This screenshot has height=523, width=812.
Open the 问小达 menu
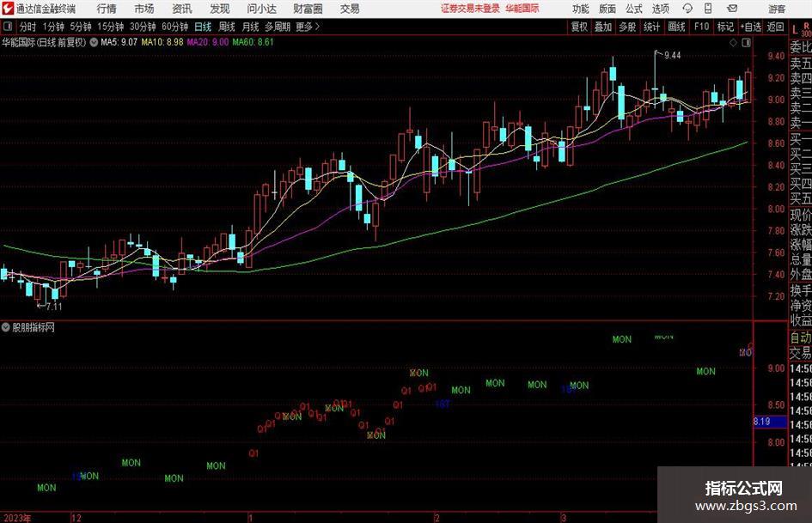tap(261, 9)
